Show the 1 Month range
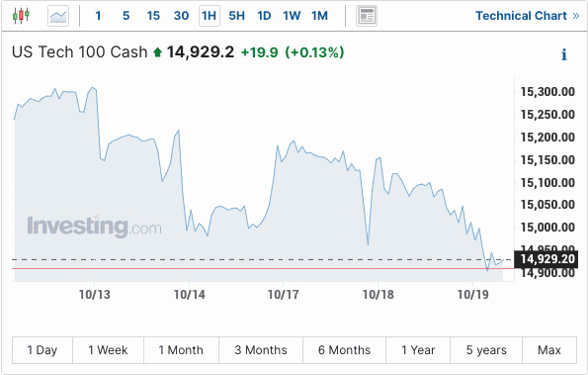The width and height of the screenshot is (588, 375). click(181, 350)
